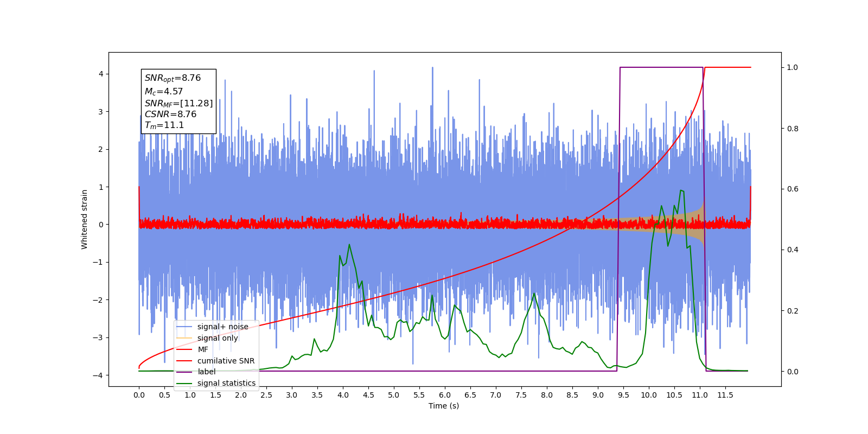This screenshot has height=434, width=868.
Task: Click the left y-axis tick label 4
Action: coord(101,74)
